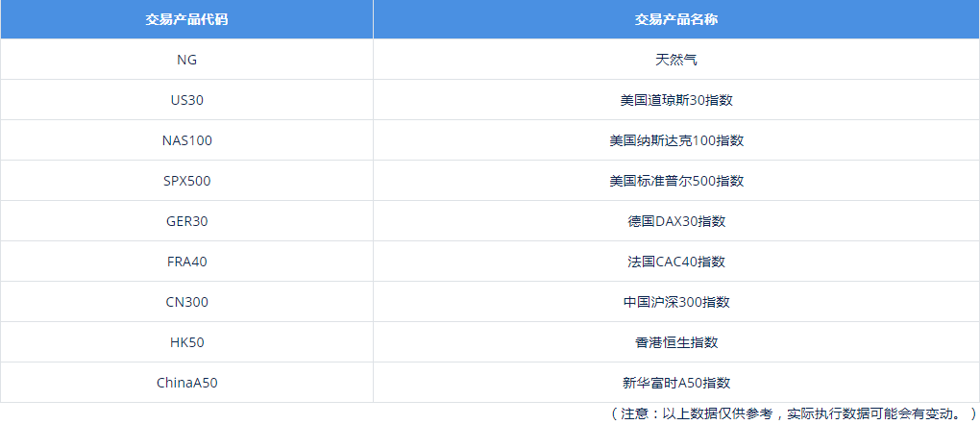This screenshot has height=425, width=980.
Task: Select the NAS100 code cell
Action: click(186, 140)
